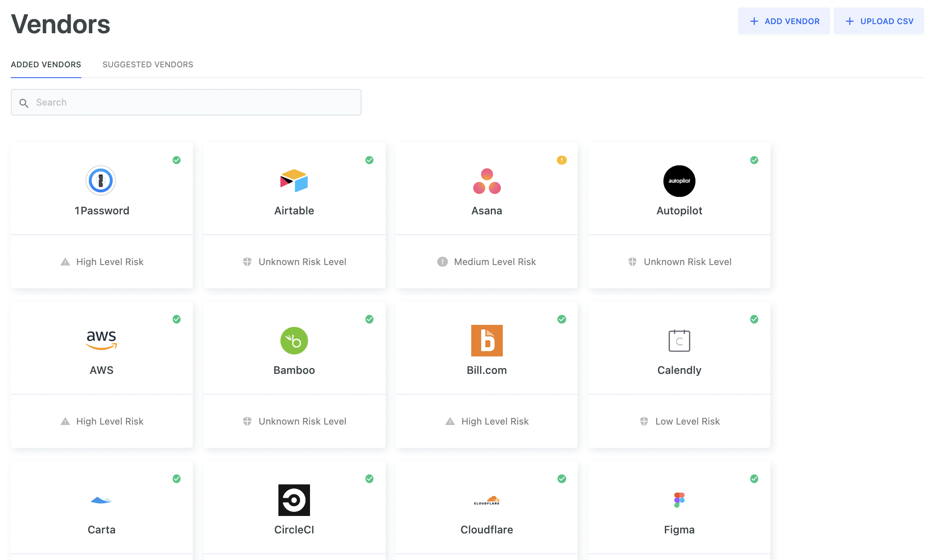Image resolution: width=935 pixels, height=560 pixels.
Task: Click the Autopilot logo icon
Action: coord(679,181)
